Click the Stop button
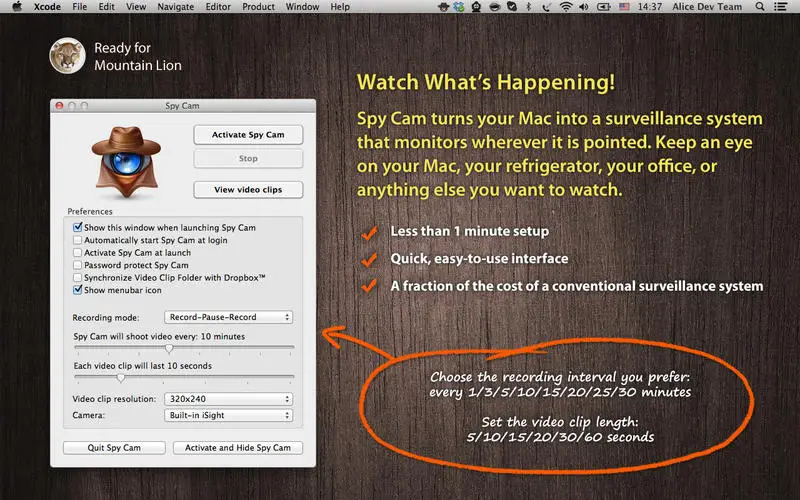This screenshot has width=800, height=500. pyautogui.click(x=248, y=159)
